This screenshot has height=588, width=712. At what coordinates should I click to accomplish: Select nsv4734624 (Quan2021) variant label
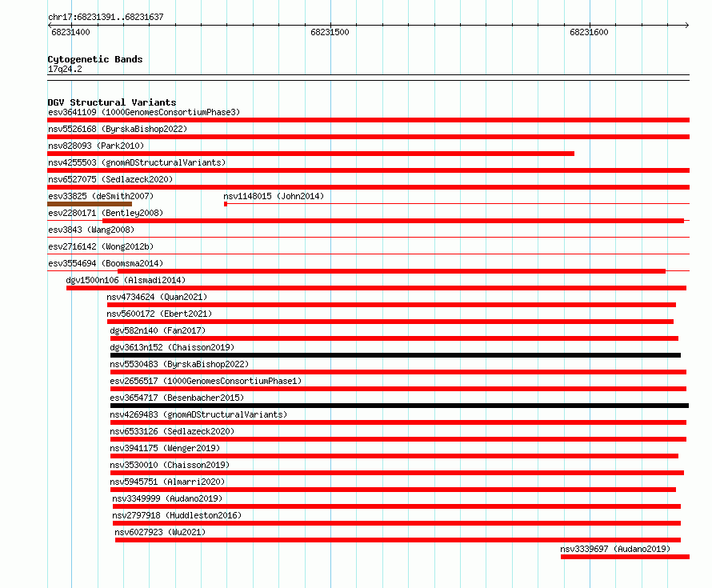pos(157,297)
